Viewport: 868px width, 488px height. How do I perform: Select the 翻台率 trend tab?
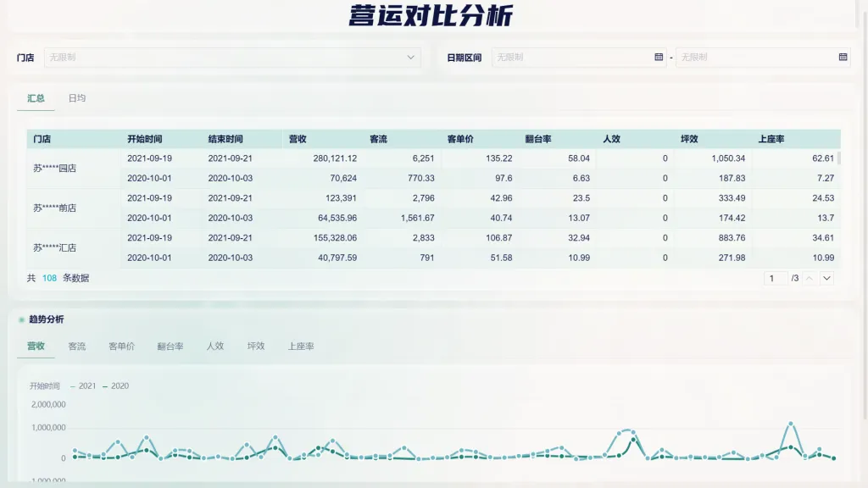coord(170,347)
